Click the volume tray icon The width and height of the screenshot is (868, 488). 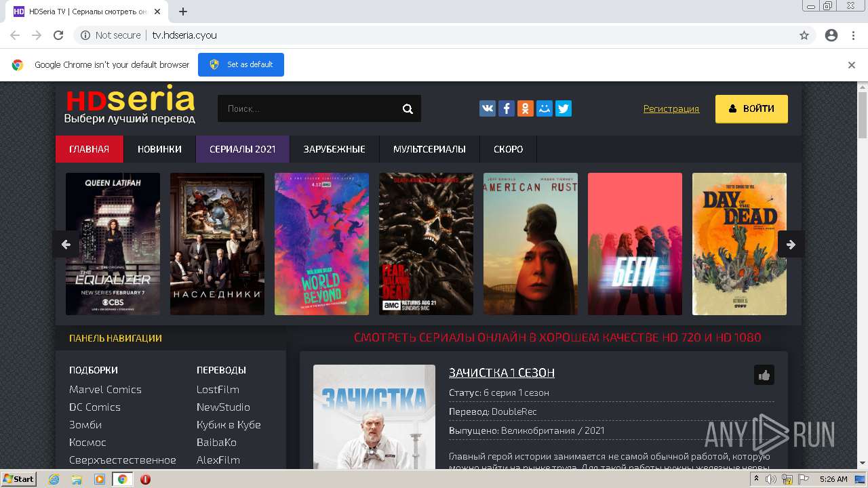771,479
